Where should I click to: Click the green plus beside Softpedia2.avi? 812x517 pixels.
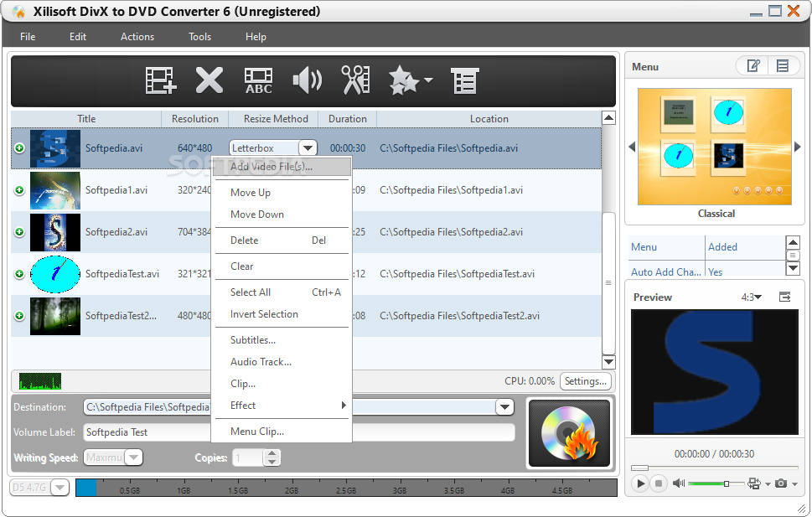19,232
